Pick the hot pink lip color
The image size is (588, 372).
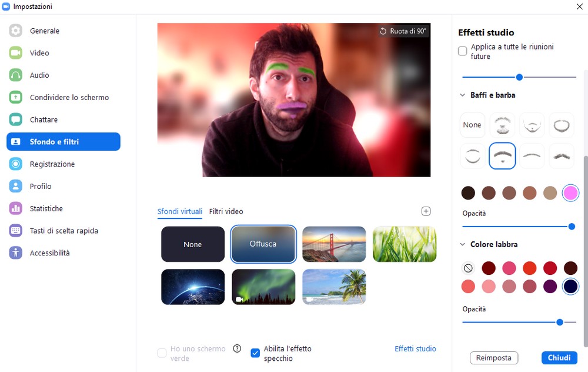coord(509,268)
